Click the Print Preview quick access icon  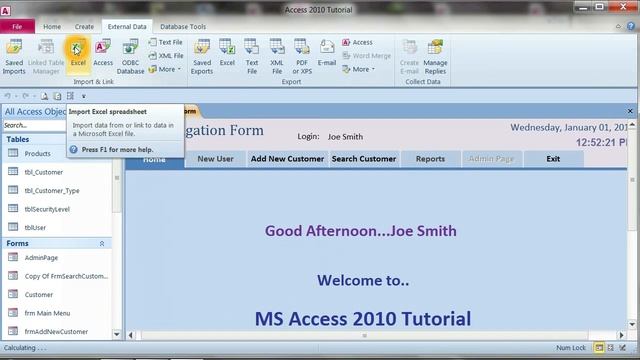click(x=44, y=96)
